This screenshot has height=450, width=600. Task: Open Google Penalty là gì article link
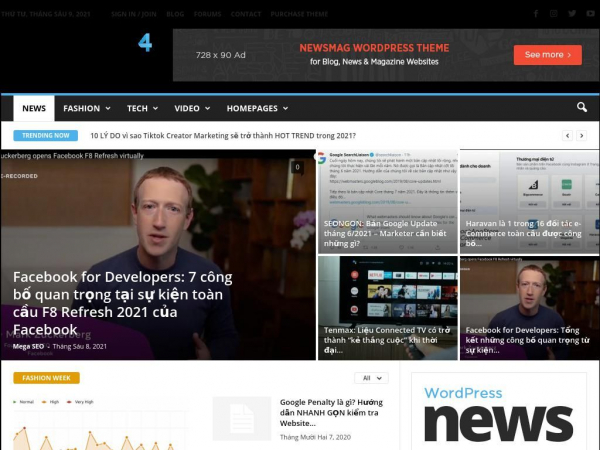click(331, 412)
